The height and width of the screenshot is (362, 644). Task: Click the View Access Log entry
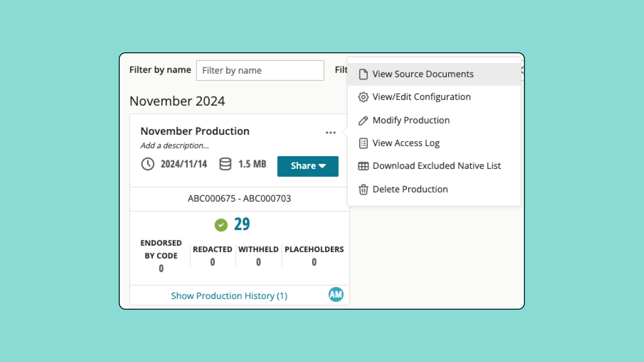(406, 143)
